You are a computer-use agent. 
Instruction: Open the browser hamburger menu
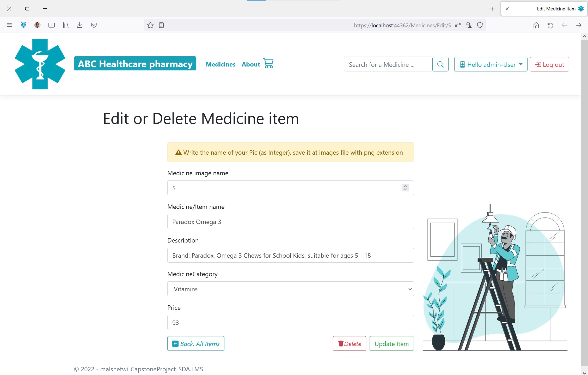[9, 25]
